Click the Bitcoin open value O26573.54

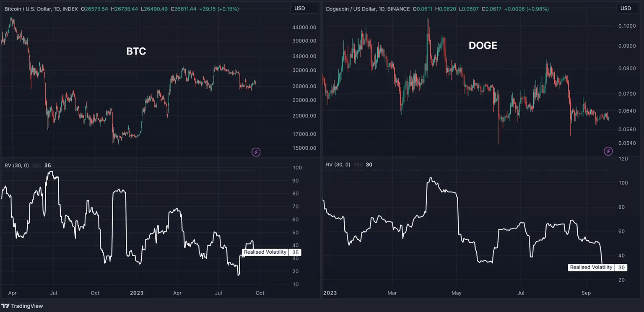(x=94, y=9)
